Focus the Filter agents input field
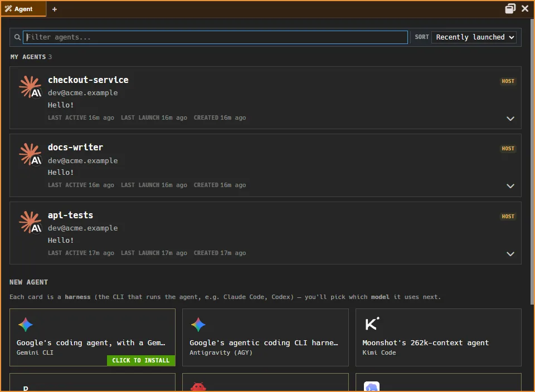This screenshot has width=535, height=392. tap(215, 37)
